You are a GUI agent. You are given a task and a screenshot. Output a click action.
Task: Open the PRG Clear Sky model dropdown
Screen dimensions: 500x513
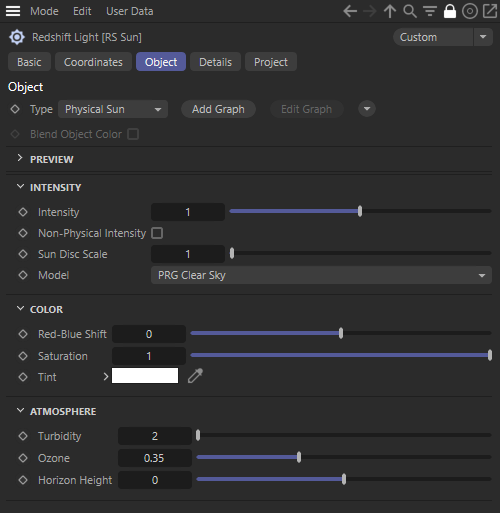click(x=321, y=275)
